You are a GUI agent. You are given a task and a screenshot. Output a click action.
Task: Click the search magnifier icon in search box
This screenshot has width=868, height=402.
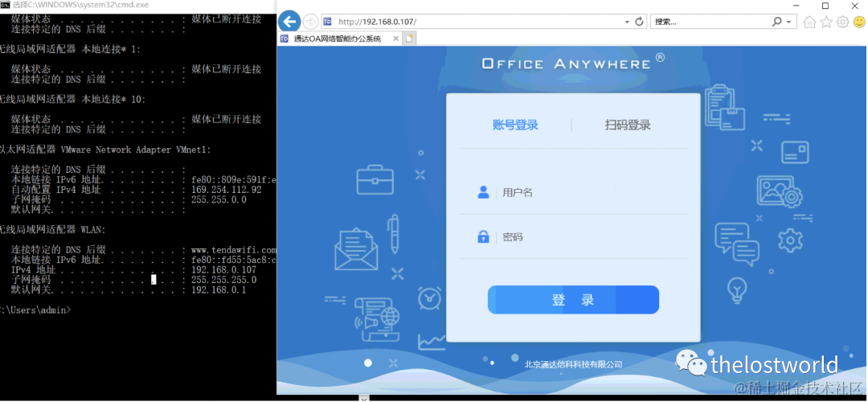[x=777, y=22]
